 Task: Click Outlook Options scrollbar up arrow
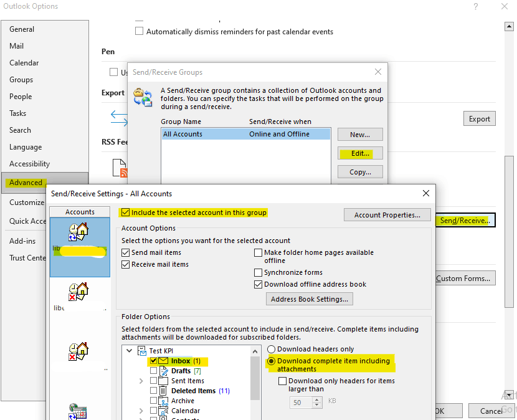pyautogui.click(x=509, y=26)
